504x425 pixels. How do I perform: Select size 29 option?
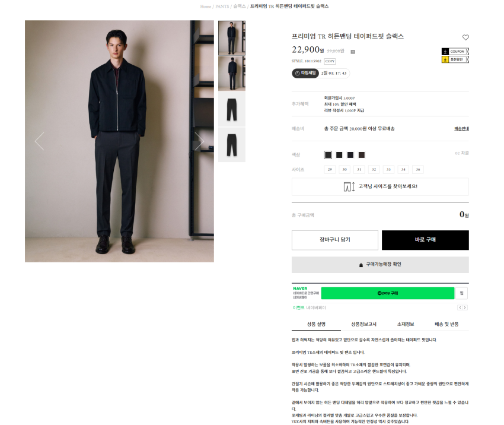[330, 170]
